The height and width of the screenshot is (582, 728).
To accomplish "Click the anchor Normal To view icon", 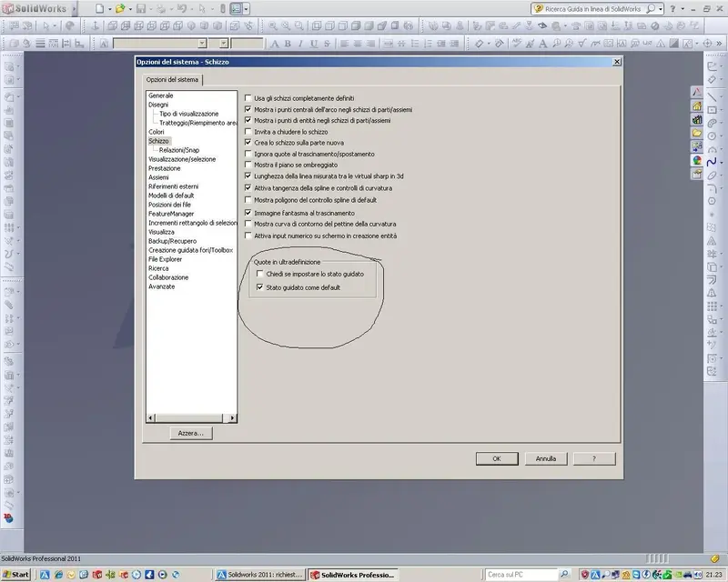I will point(96,26).
